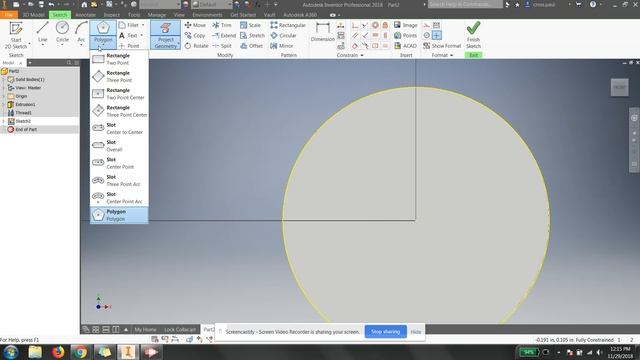Open the Fillet dropdown arrow

click(x=143, y=25)
